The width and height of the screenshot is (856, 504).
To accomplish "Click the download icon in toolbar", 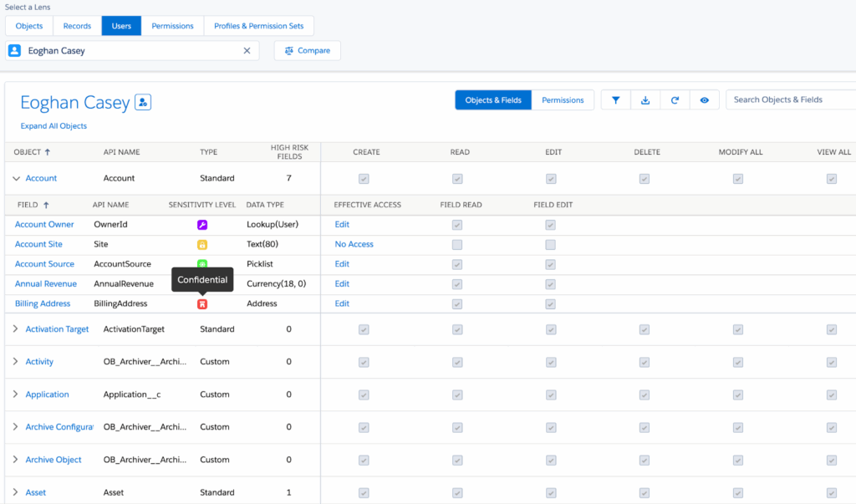I will coord(645,100).
